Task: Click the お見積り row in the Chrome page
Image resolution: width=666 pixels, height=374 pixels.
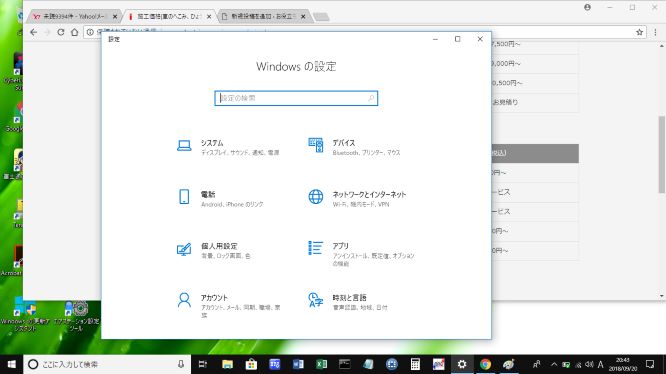Action: pyautogui.click(x=535, y=102)
